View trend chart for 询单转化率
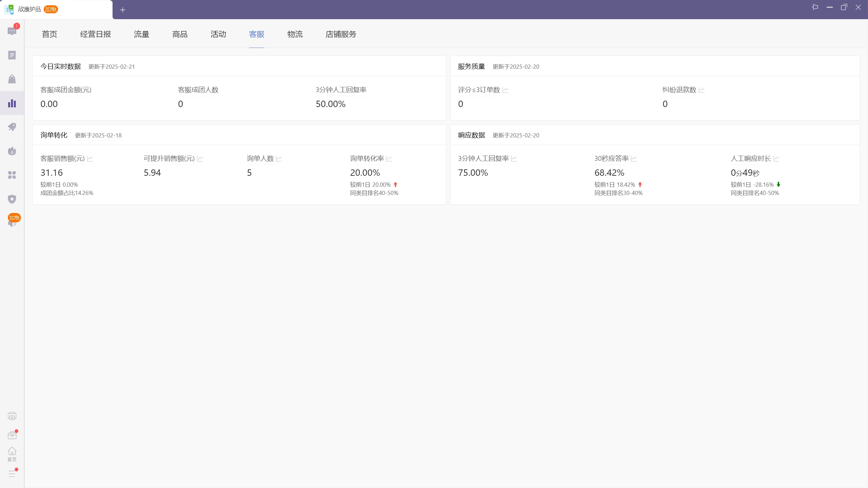Image resolution: width=868 pixels, height=488 pixels. coord(389,159)
